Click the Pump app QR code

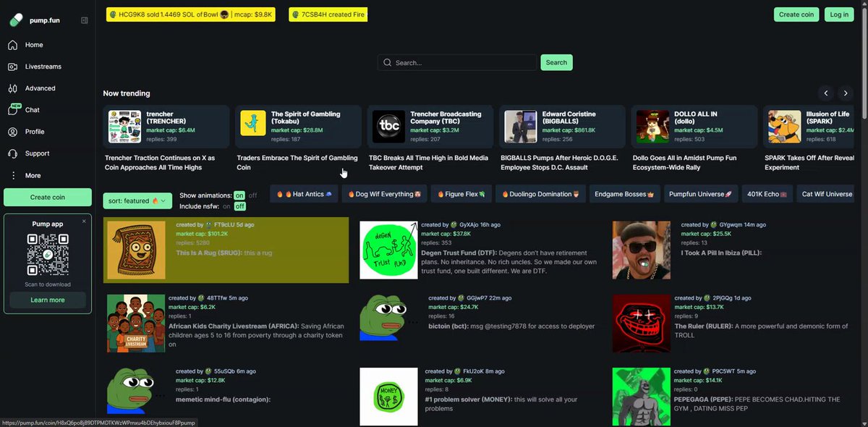pyautogui.click(x=48, y=255)
